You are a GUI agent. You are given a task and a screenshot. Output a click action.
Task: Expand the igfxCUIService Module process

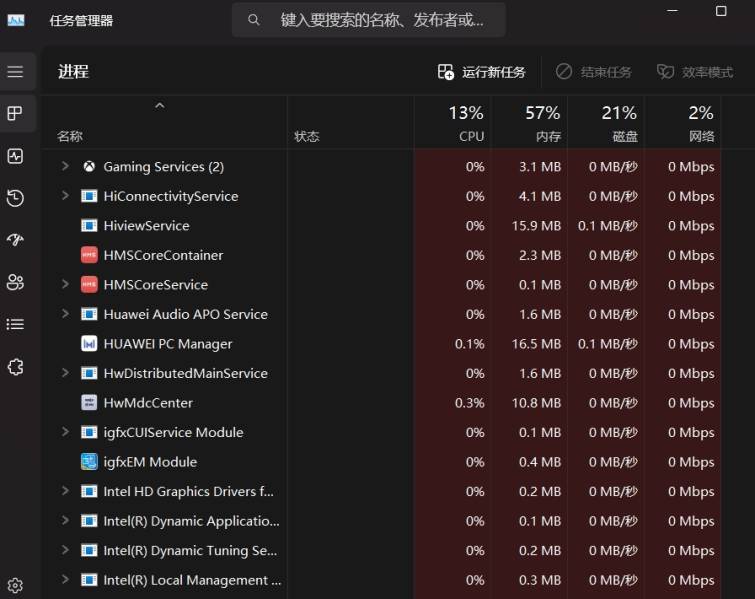pos(65,432)
